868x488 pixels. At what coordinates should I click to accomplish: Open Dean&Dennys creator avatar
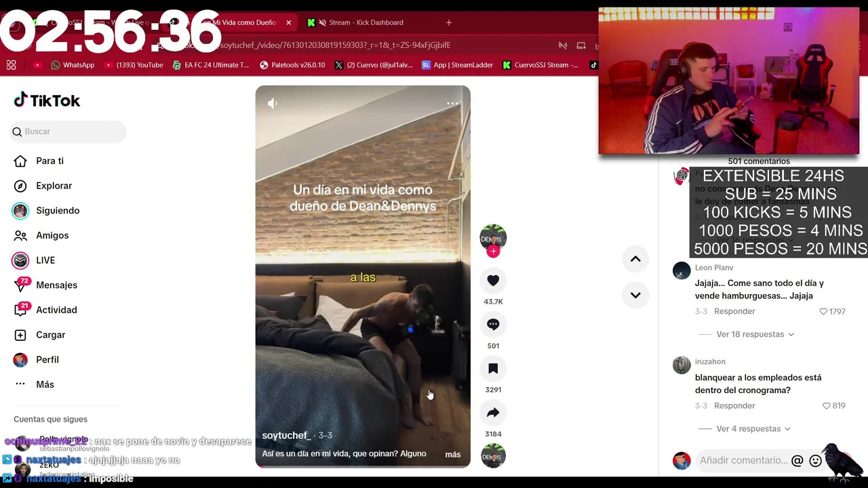pyautogui.click(x=493, y=237)
